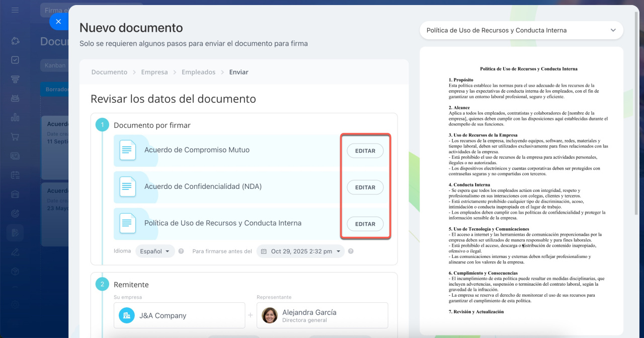Click the document preview page

point(521,191)
